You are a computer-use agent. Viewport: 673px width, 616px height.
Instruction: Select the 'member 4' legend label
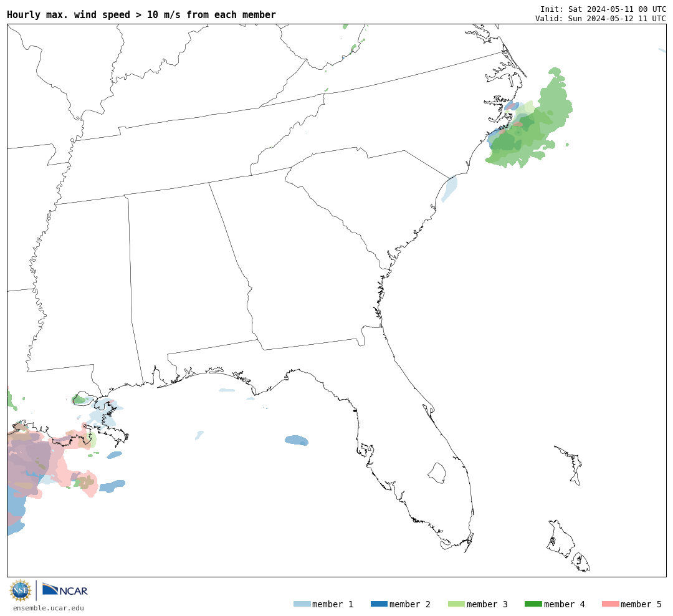565,604
